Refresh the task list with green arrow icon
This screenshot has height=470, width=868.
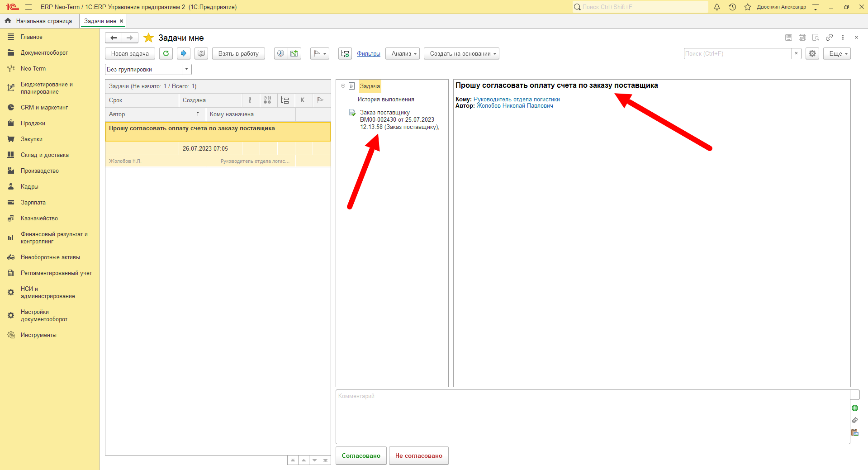tap(166, 53)
